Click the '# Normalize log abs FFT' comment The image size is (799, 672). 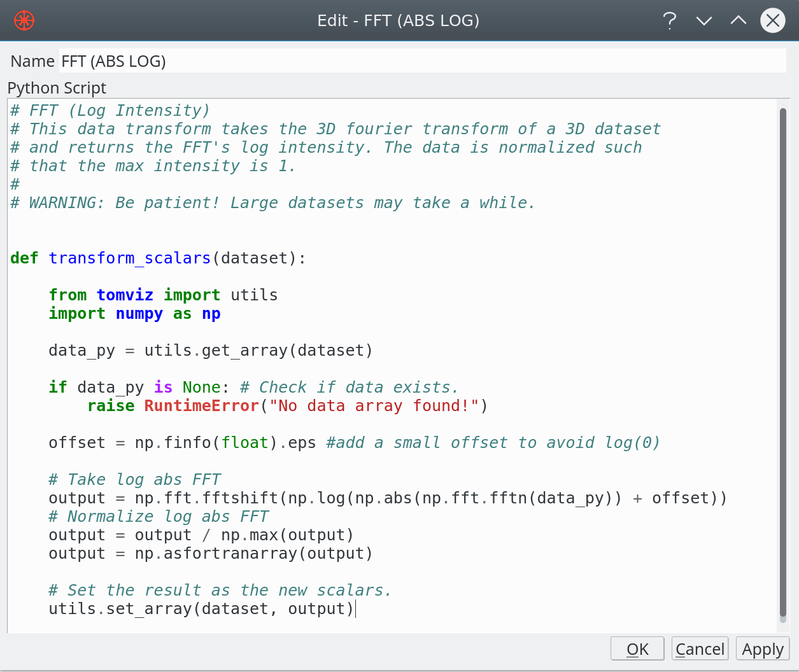(159, 517)
